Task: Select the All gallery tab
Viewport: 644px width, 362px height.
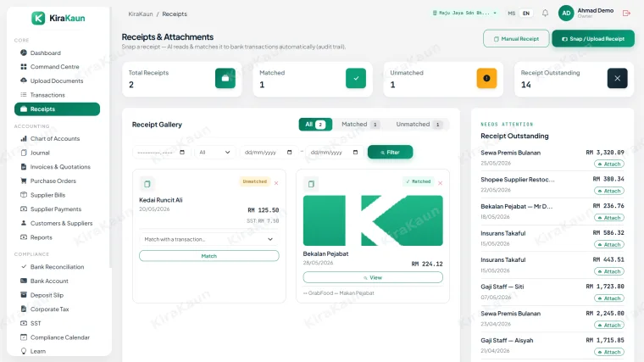Action: [315, 124]
